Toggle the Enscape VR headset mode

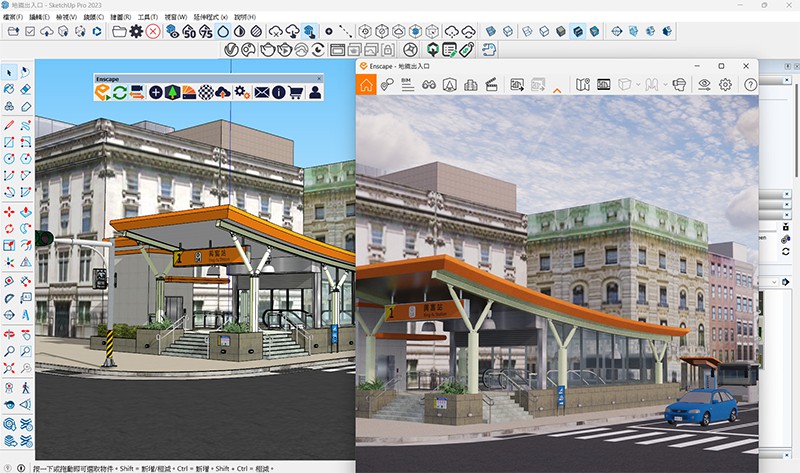pyautogui.click(x=678, y=85)
